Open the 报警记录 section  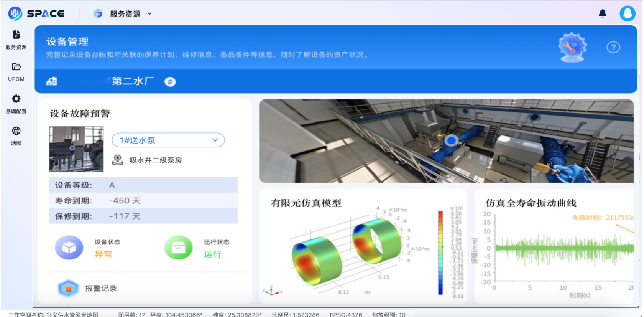101,288
